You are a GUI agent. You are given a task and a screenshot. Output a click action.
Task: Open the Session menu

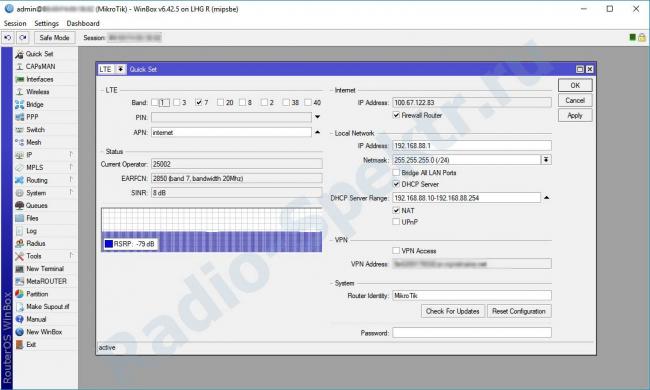point(15,24)
